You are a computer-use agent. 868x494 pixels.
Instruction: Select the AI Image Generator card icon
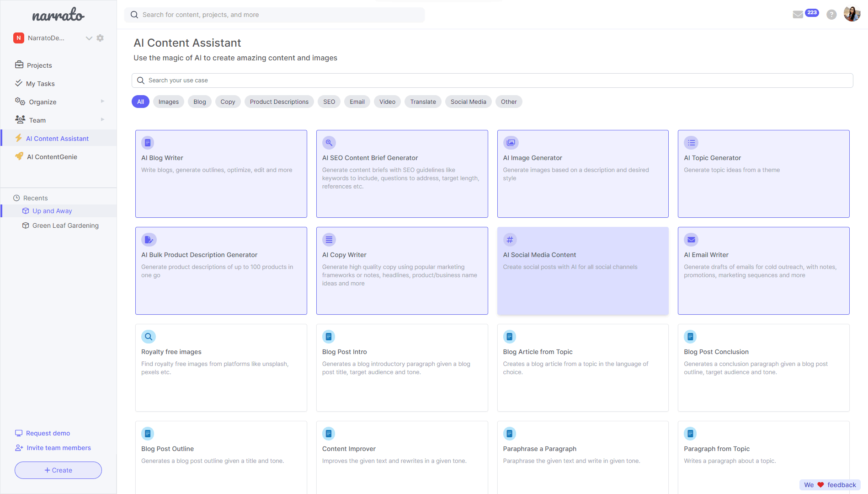511,143
